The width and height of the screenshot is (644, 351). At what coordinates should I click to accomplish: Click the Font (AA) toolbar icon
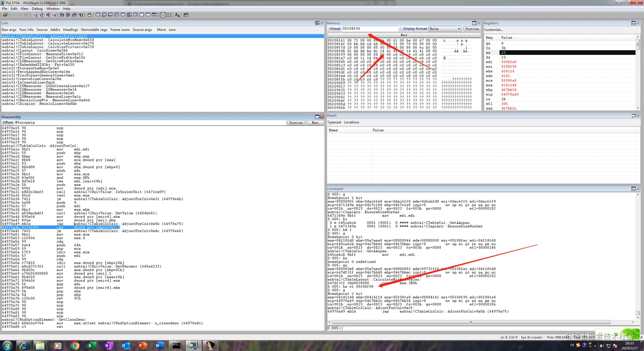coord(178,15)
